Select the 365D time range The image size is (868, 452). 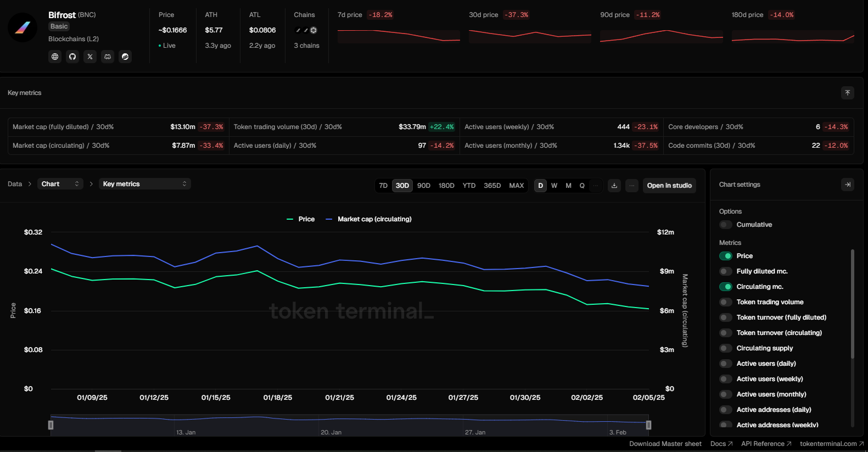coord(492,186)
